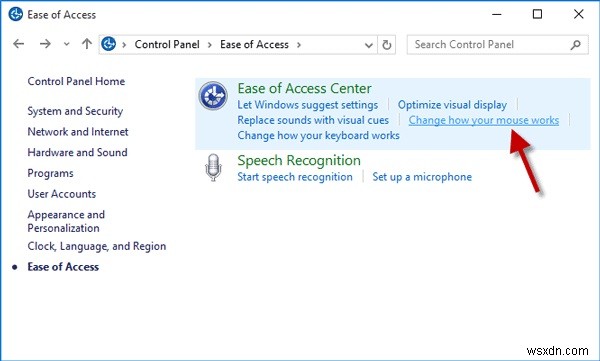
Task: Close the Ease of Access window
Action: click(x=579, y=14)
